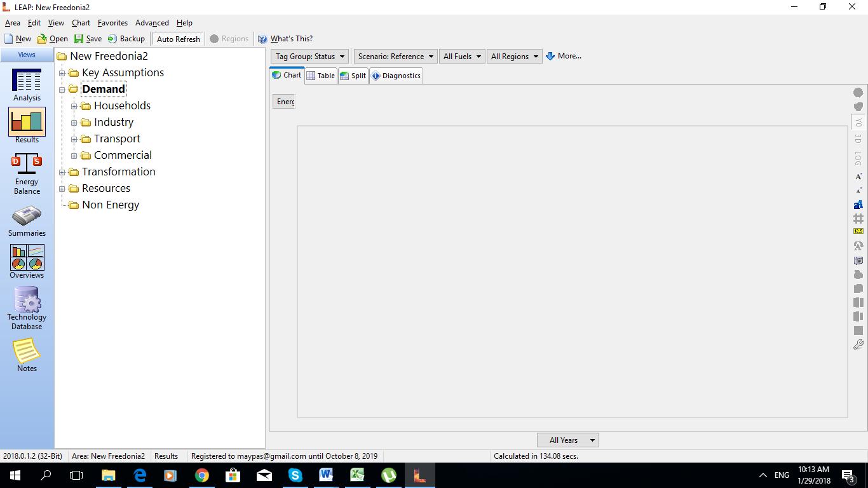Expand the Key Assumptions branch
The image size is (868, 488).
click(x=62, y=73)
